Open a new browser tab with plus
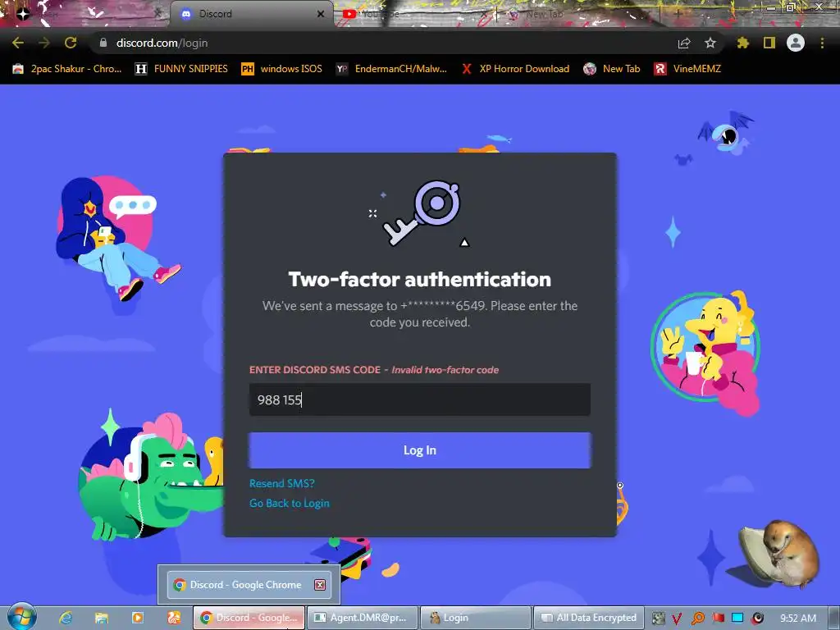This screenshot has width=840, height=630. pos(677,14)
